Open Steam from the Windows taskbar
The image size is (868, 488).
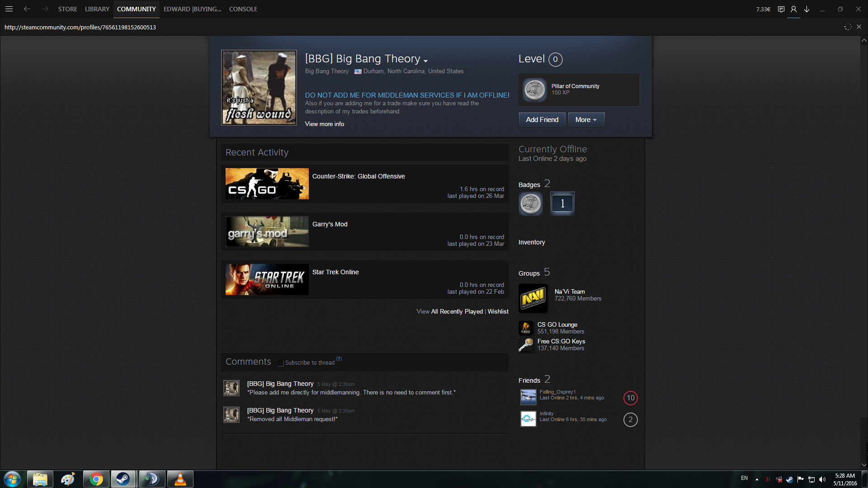click(123, 479)
